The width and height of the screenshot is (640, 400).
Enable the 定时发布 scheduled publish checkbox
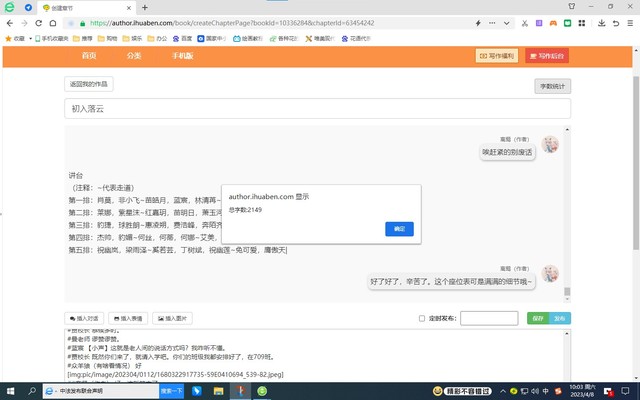tap(422, 319)
